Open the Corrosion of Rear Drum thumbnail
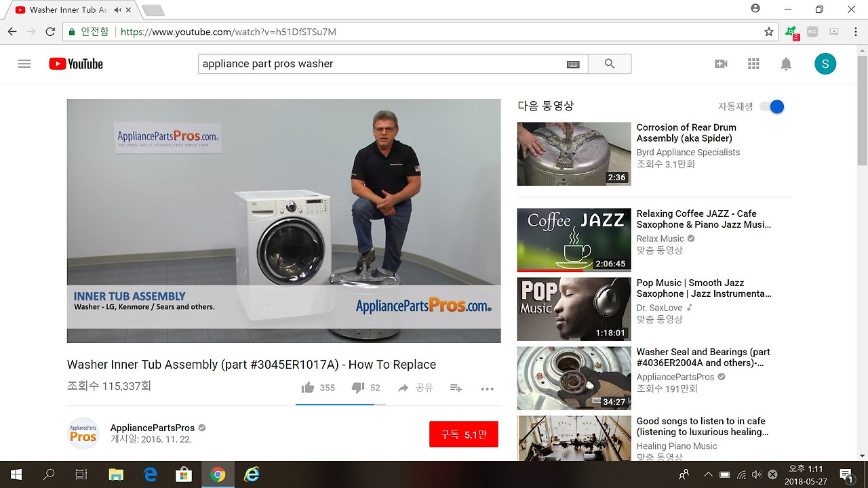Image resolution: width=868 pixels, height=488 pixels. tap(574, 154)
